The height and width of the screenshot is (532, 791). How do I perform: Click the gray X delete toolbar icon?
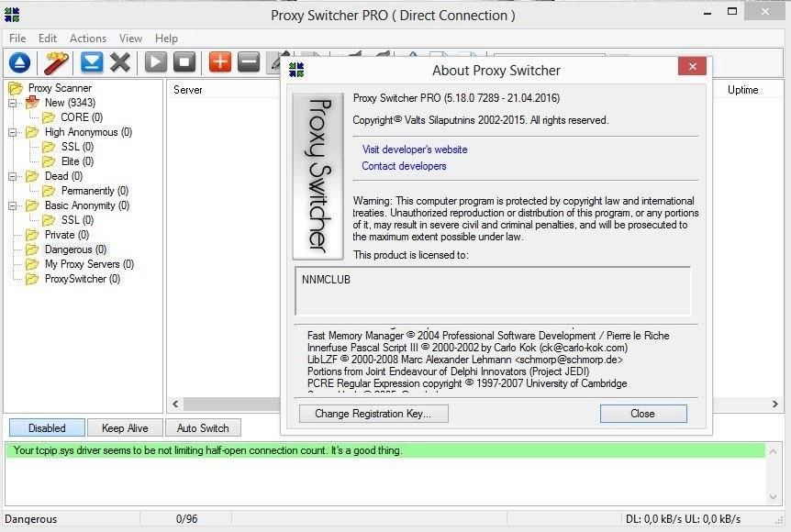pyautogui.click(x=120, y=62)
